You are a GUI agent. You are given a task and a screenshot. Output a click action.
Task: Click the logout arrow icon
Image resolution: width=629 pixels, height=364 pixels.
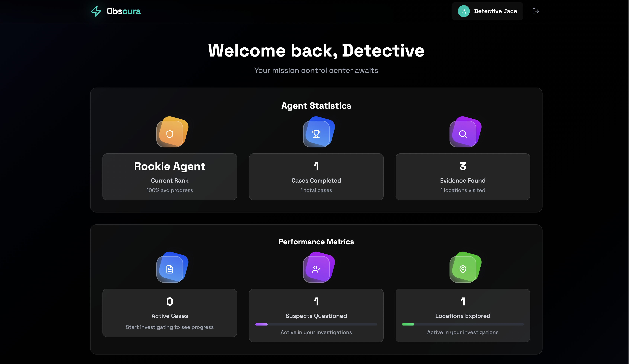[x=535, y=11]
